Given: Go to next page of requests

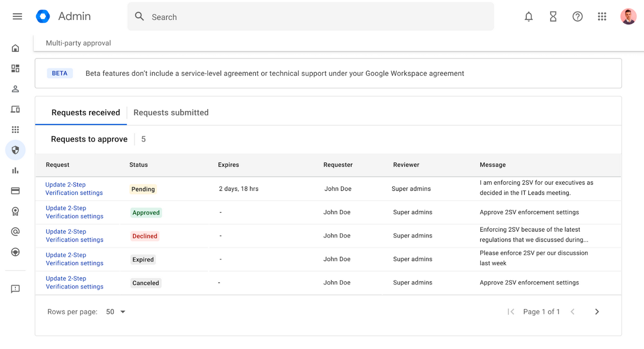Looking at the screenshot, I should pyautogui.click(x=597, y=311).
